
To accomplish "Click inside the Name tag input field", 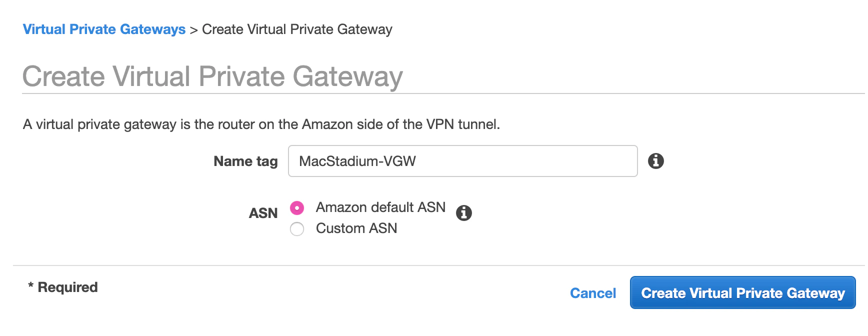I will [462, 161].
